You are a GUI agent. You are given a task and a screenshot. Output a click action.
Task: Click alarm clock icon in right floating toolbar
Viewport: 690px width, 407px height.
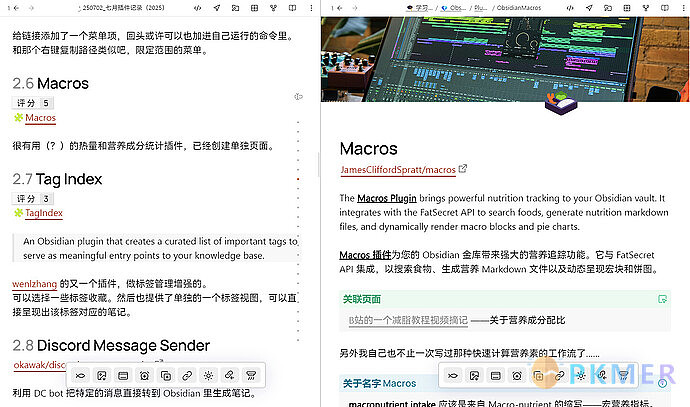coord(517,376)
